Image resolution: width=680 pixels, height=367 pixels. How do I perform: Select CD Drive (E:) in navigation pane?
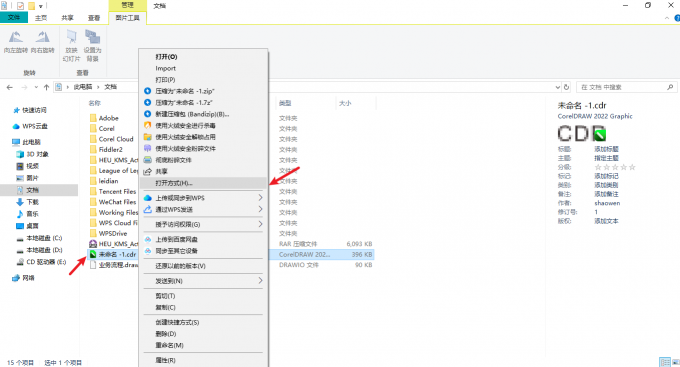coord(46,262)
